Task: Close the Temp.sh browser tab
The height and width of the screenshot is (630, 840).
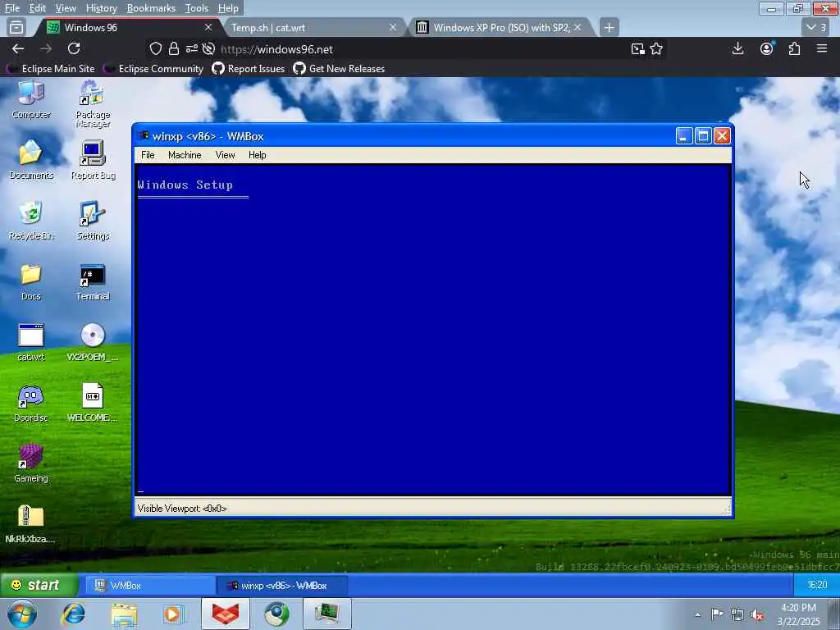Action: (x=393, y=27)
